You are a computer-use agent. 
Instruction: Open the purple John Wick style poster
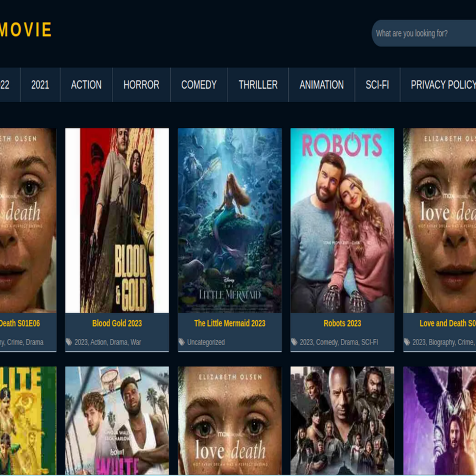tap(440, 421)
